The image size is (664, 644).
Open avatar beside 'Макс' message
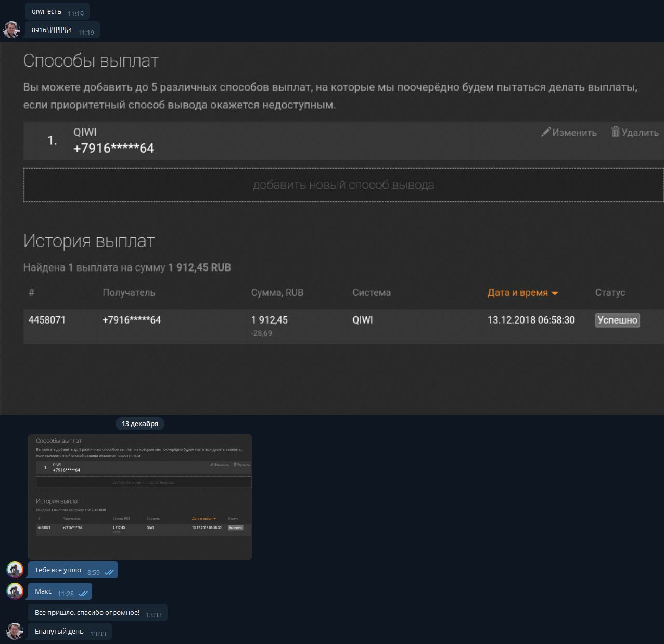15,591
